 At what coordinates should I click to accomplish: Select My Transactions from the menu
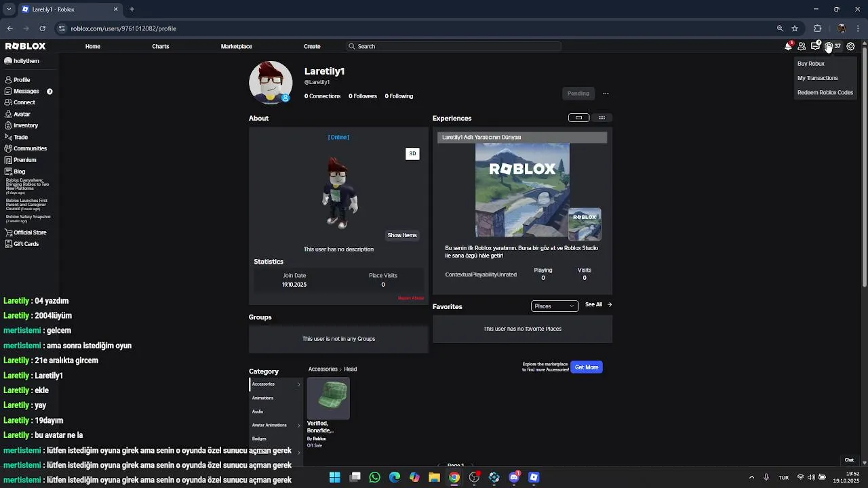point(818,78)
